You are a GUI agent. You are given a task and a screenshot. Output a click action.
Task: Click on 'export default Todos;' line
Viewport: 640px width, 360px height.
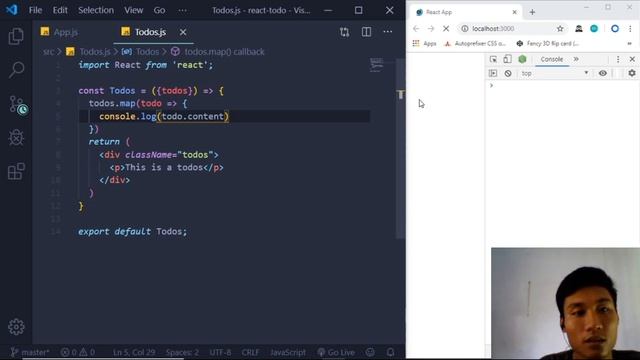[132, 231]
